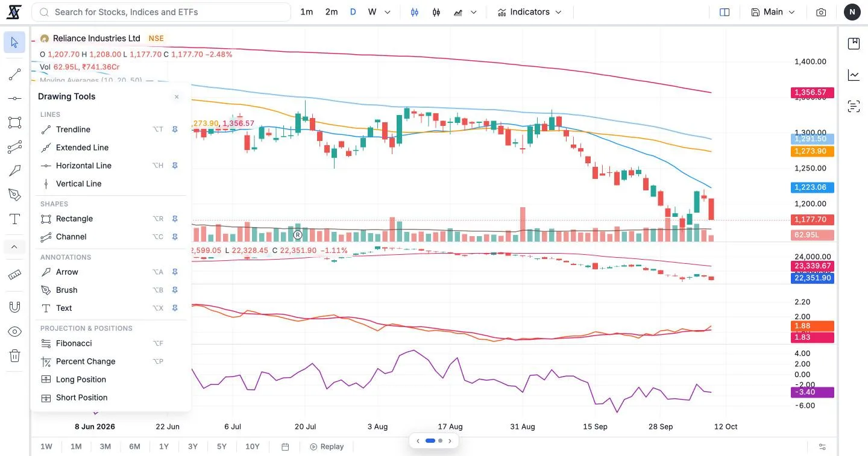
Task: Select the candlestick chart type icon
Action: click(x=436, y=12)
